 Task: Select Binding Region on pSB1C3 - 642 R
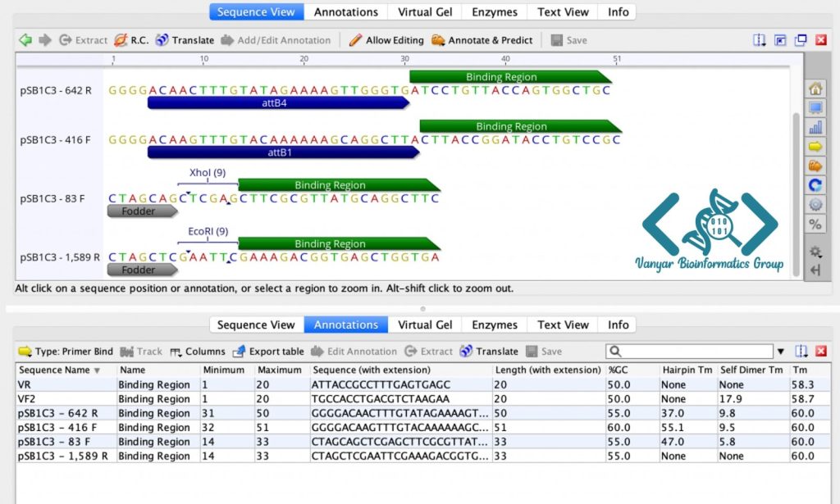click(510, 76)
